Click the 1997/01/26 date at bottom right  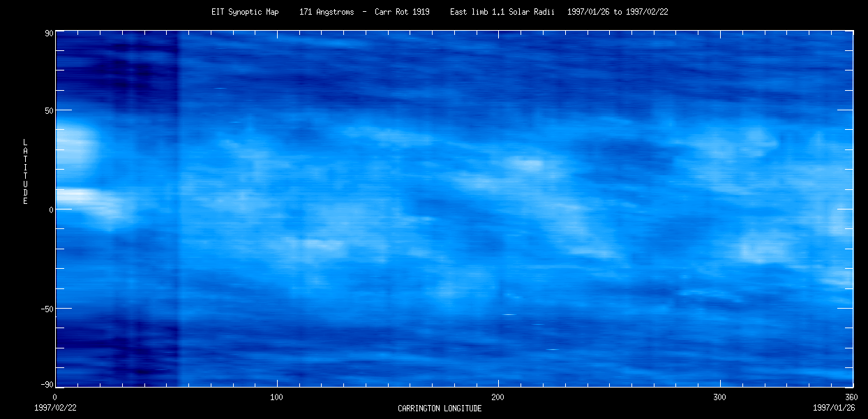(832, 406)
